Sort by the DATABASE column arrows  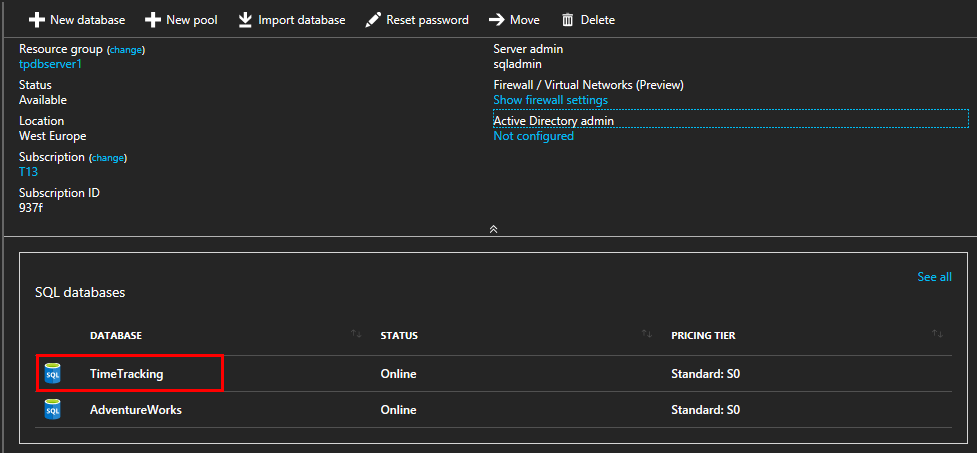[x=356, y=334]
